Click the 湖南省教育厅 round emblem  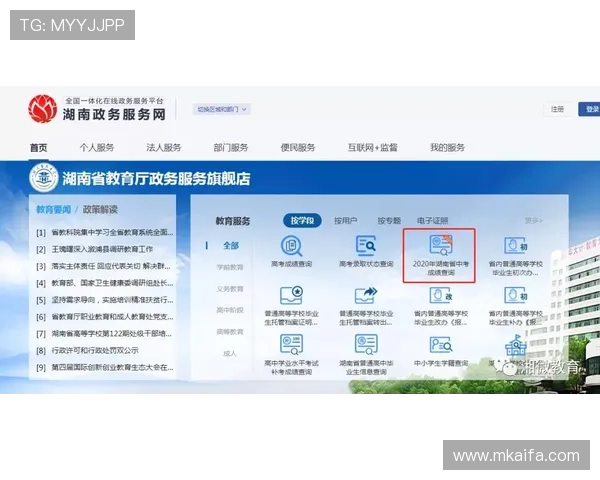point(44,178)
